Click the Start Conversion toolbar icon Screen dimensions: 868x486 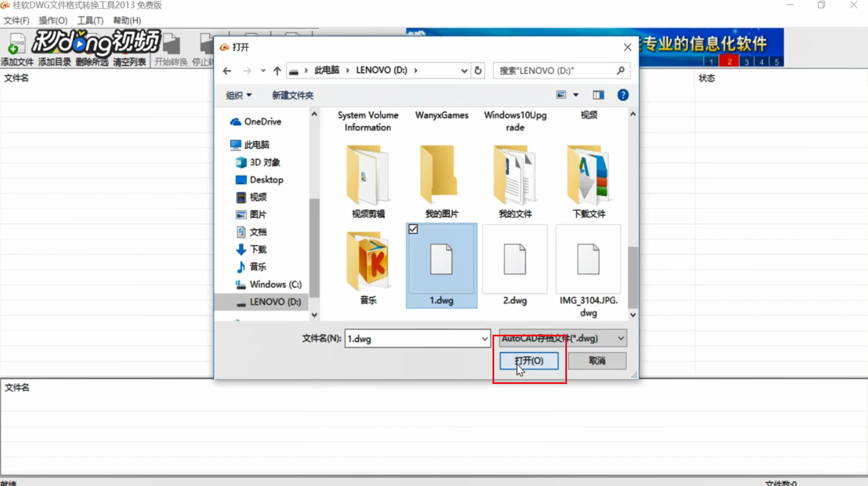[x=171, y=44]
